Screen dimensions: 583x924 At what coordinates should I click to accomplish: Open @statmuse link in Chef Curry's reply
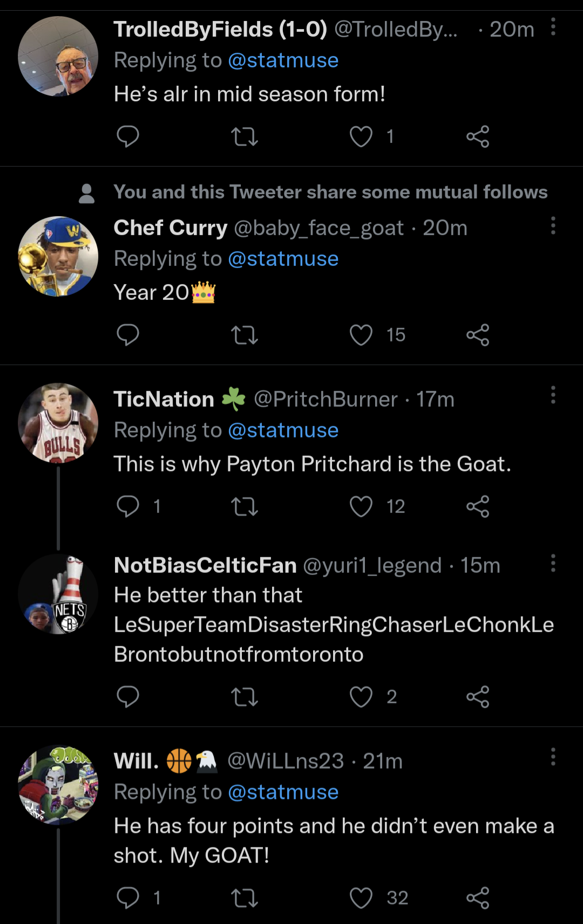(x=283, y=259)
